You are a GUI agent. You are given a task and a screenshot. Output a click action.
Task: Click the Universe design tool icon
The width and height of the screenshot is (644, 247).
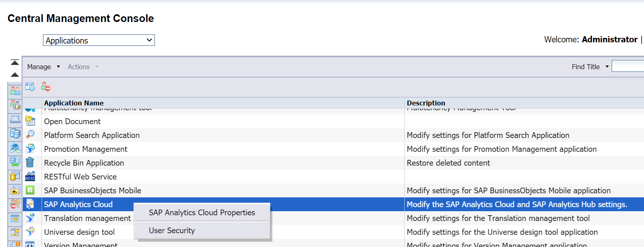30,232
